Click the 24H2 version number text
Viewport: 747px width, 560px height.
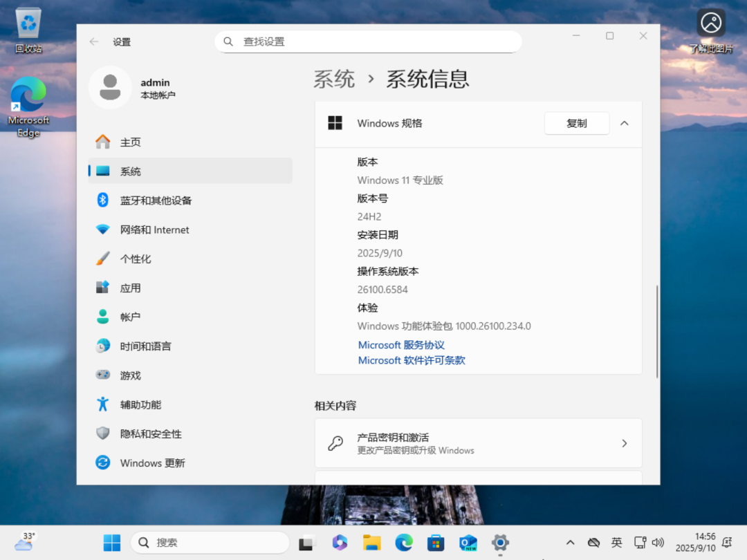coord(369,216)
